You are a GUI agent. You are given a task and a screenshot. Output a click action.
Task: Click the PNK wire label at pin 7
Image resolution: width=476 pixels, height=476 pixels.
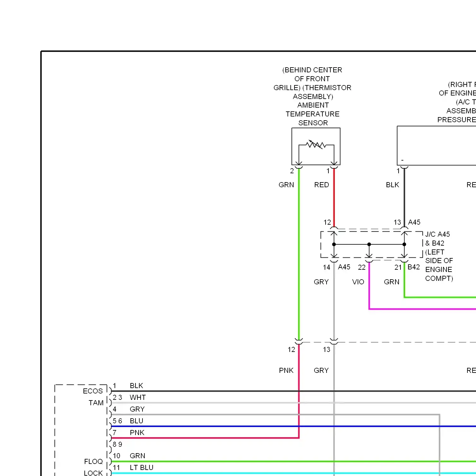pos(137,433)
